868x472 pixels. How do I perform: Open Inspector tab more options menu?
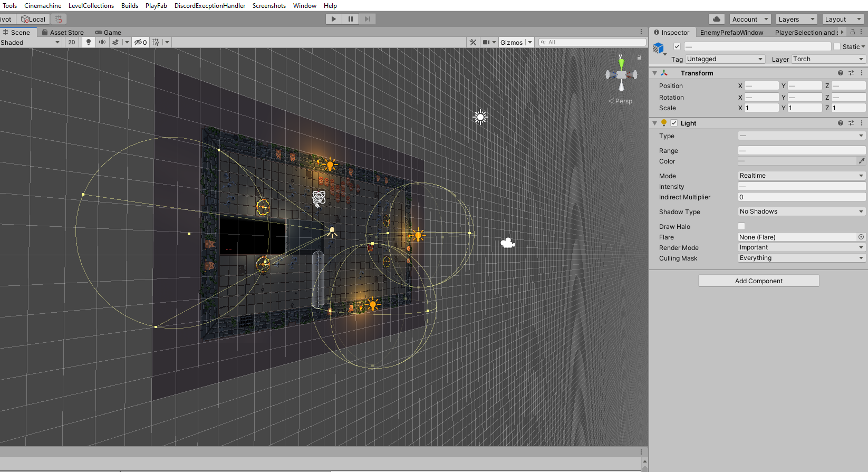861,32
